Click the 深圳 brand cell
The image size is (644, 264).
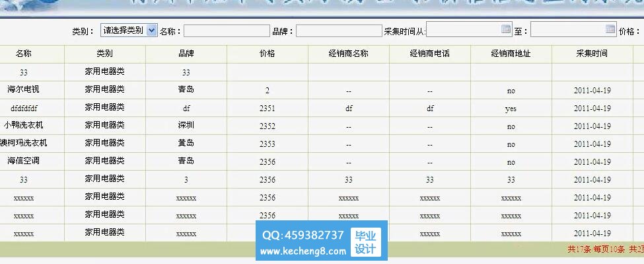tap(186, 126)
